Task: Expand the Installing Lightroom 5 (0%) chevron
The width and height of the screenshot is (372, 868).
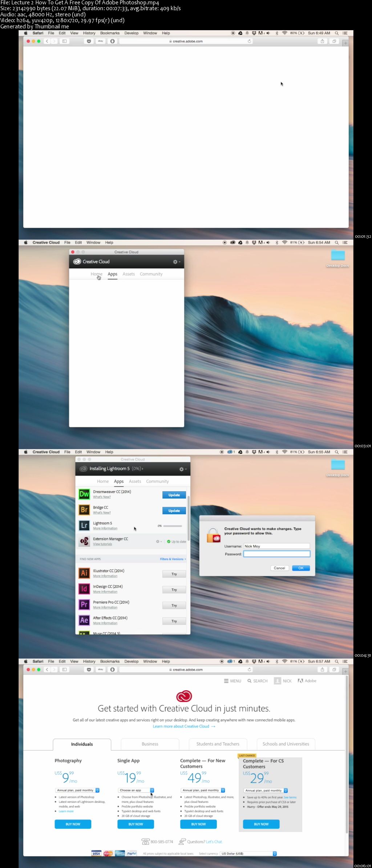Action: [142, 469]
